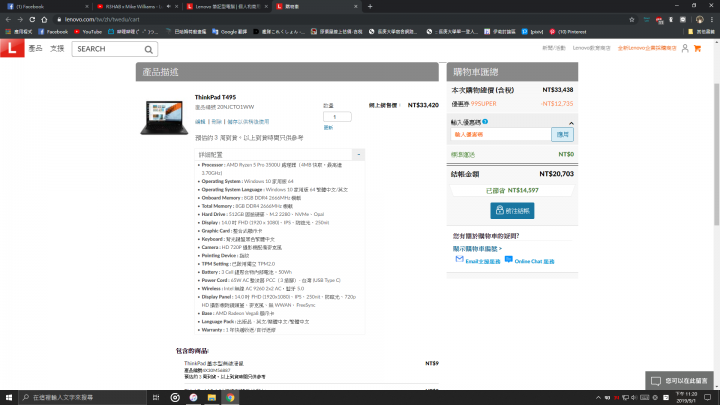This screenshot has height=405, width=720.
Task: Click the SEARCH input field
Action: pyautogui.click(x=107, y=49)
